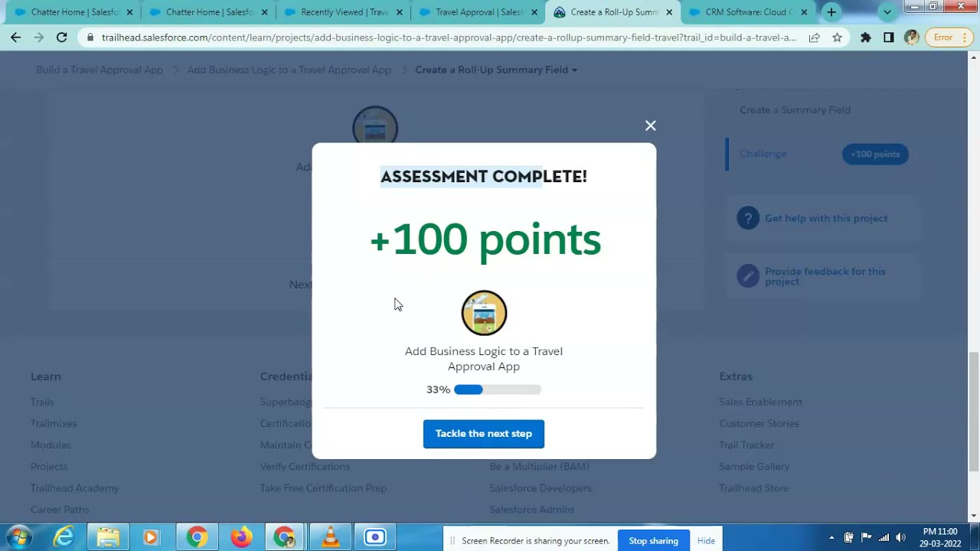
Task: Open a new browser tab
Action: pos(831,12)
